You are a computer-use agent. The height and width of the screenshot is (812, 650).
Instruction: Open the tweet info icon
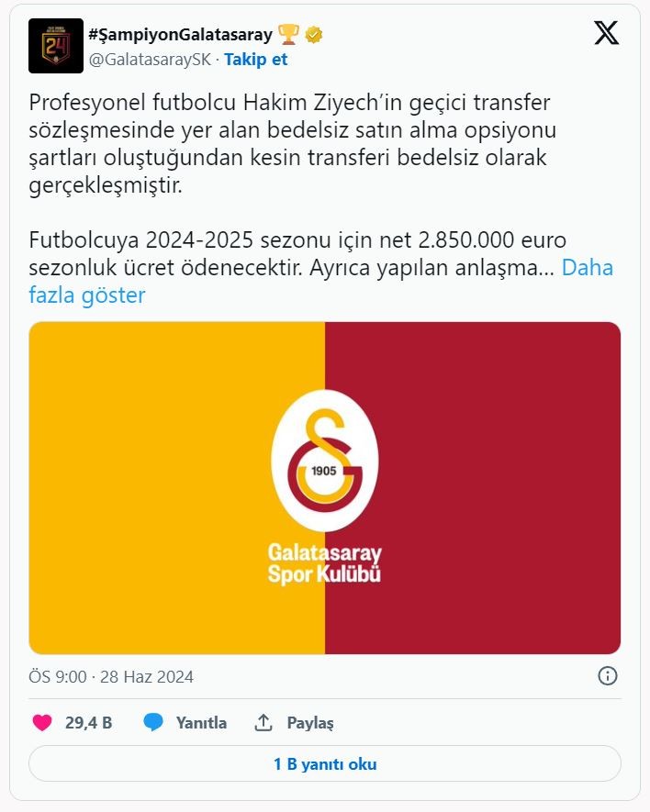(607, 676)
